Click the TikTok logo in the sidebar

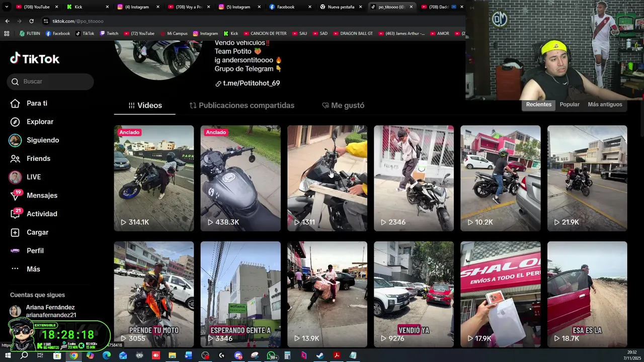tap(35, 59)
